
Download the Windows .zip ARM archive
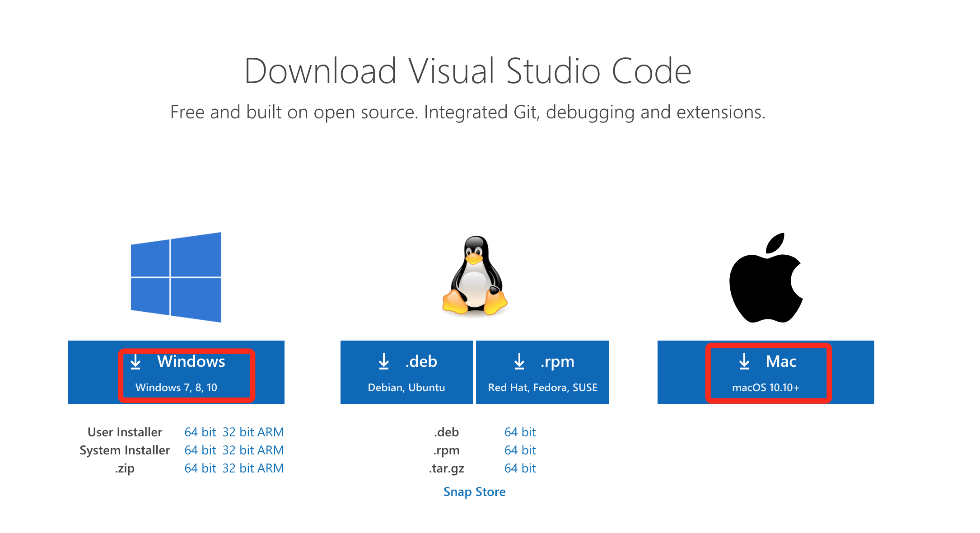(271, 468)
